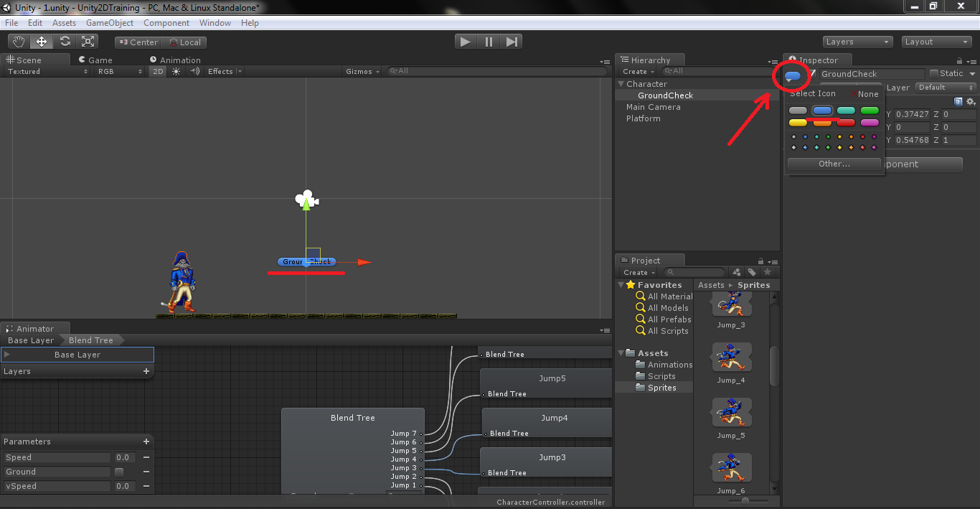
Task: Select the Hand pan tool in the toolbar
Action: point(18,41)
